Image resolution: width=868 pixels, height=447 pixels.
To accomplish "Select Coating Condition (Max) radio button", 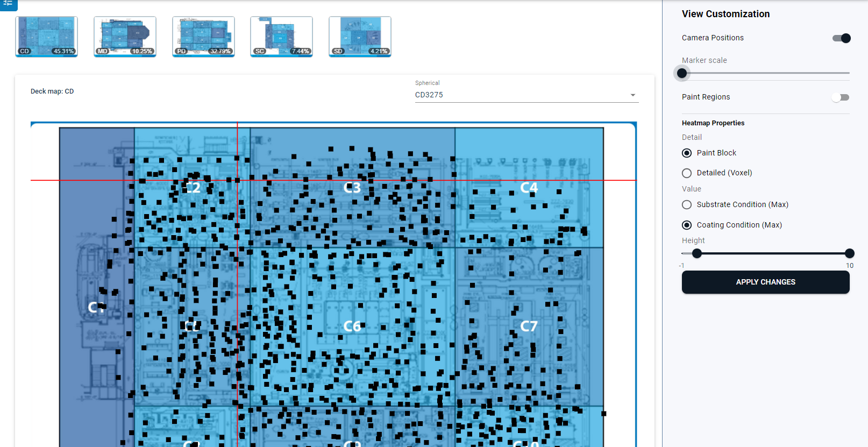I will [687, 225].
